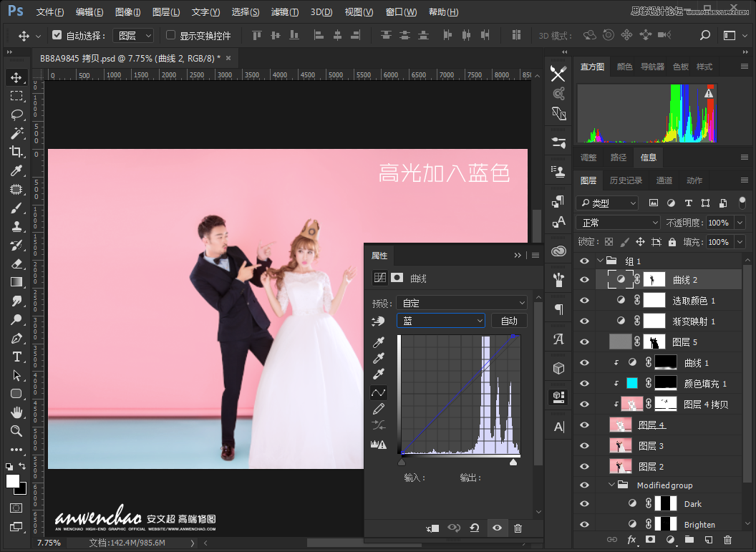Screen dimensions: 756x552
Task: Hide the 曲线 2 adjustment layer
Action: 584,279
